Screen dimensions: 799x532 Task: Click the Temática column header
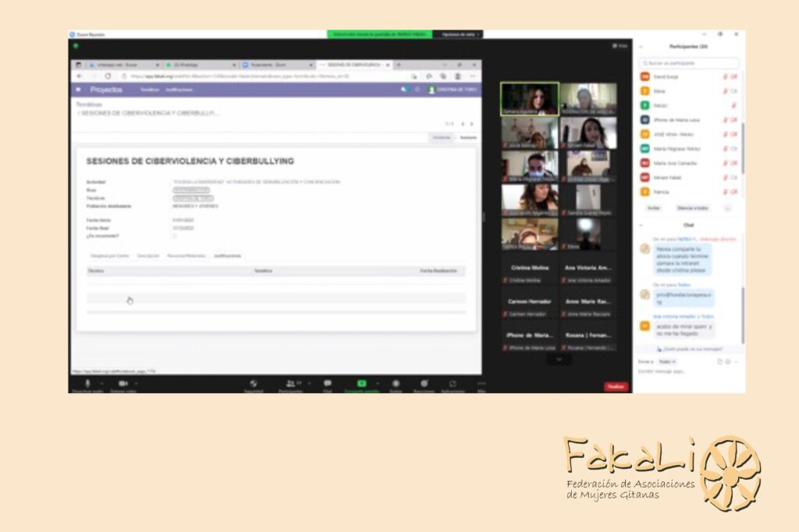point(263,271)
